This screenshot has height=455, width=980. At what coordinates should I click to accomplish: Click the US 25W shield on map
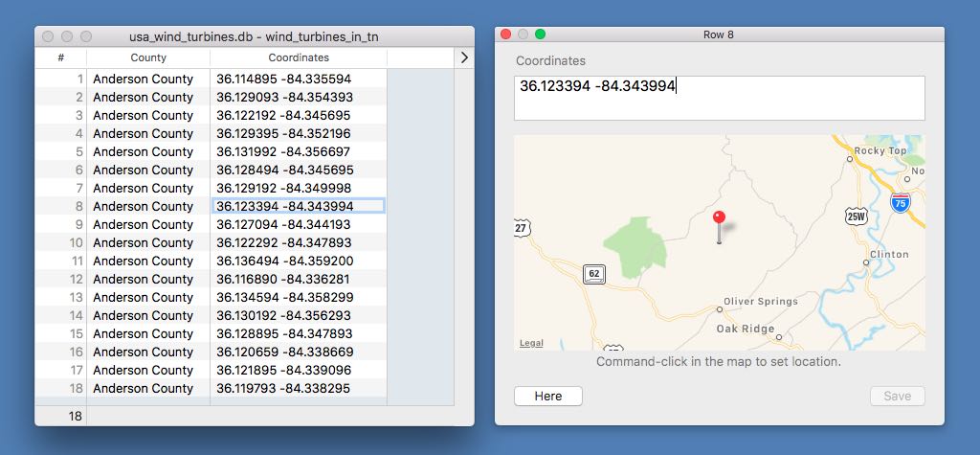point(856,216)
